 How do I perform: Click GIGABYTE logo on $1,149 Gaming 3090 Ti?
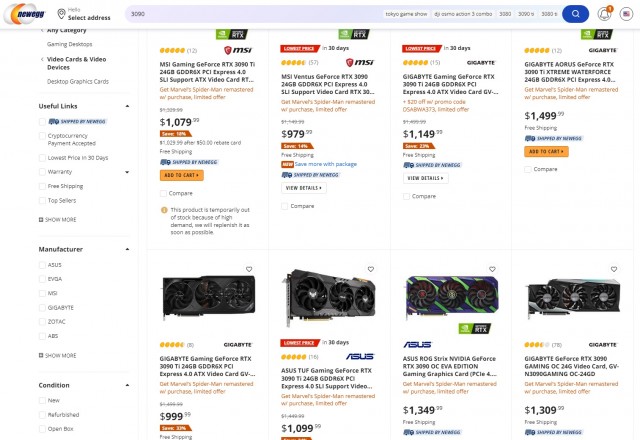click(481, 62)
